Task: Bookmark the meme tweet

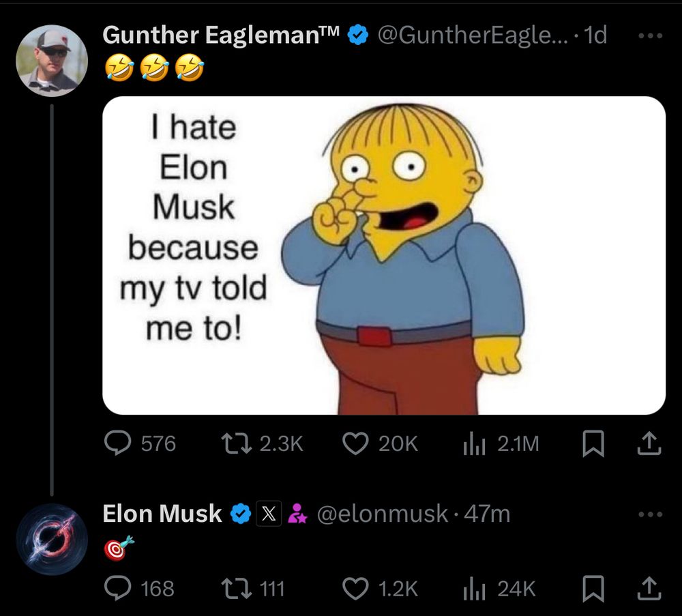Action: 593,443
